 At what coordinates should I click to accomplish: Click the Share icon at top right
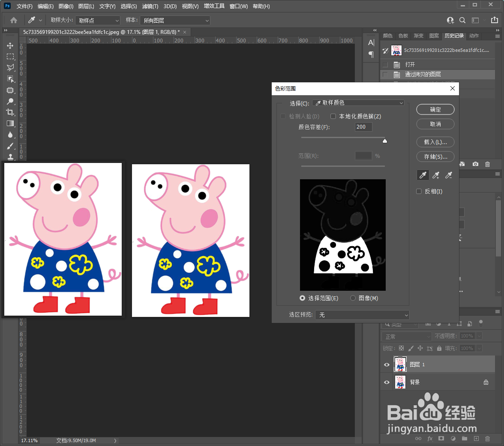(495, 20)
